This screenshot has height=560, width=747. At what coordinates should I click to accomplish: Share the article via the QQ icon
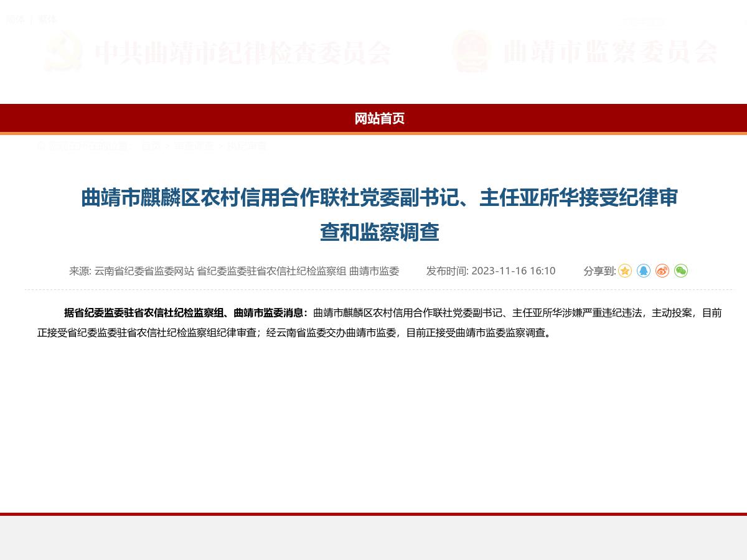coord(643,271)
